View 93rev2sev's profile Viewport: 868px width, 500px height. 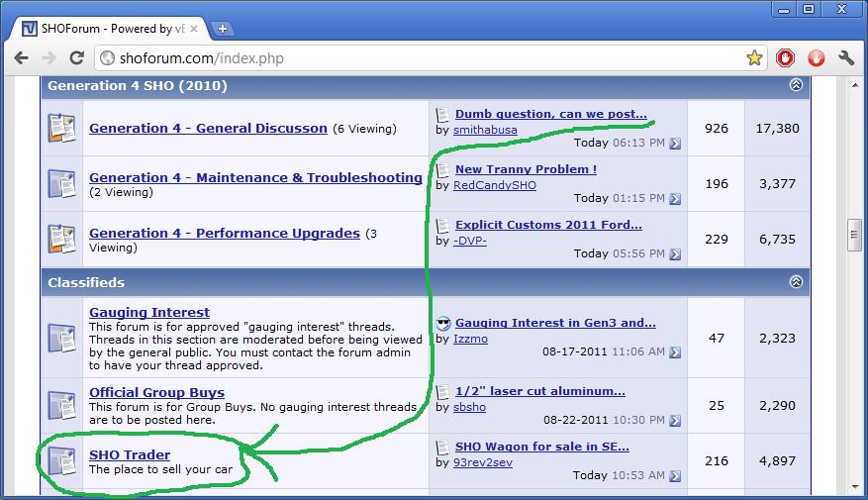pos(483,461)
